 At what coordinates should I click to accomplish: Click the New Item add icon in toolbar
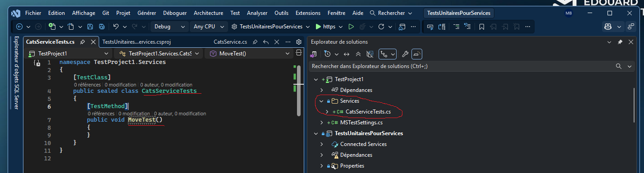(52, 27)
